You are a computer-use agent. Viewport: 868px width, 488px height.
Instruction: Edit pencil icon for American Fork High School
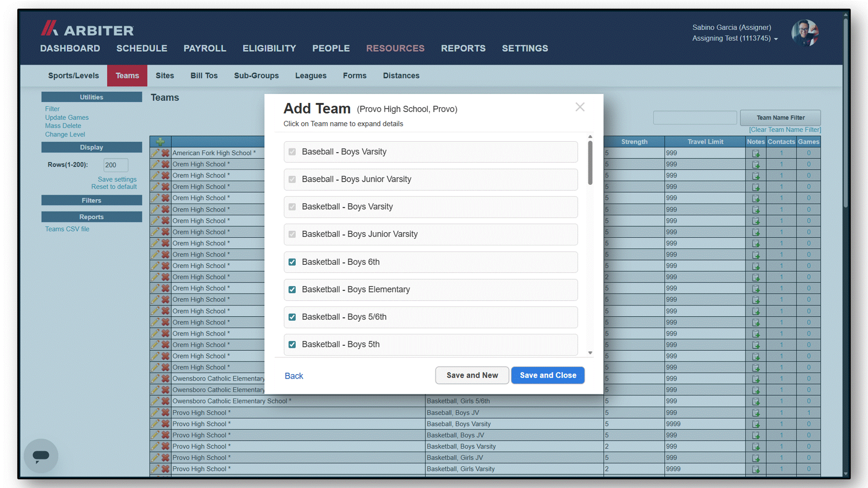pyautogui.click(x=155, y=153)
